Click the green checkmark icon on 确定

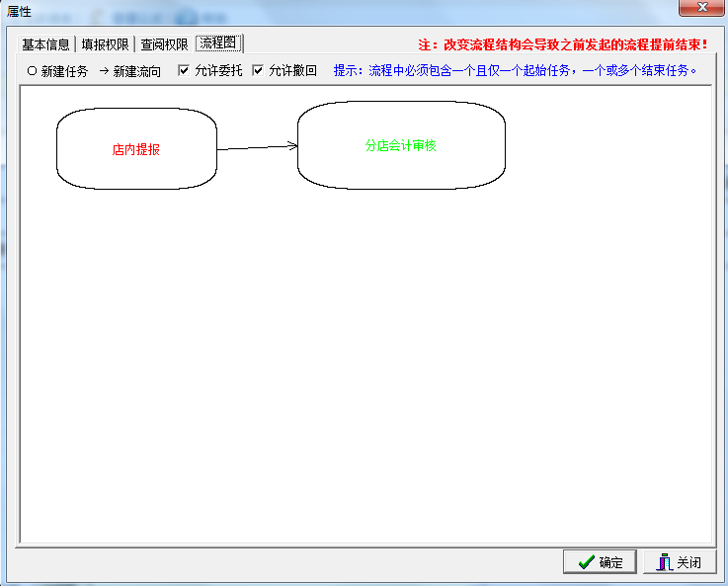(x=587, y=562)
